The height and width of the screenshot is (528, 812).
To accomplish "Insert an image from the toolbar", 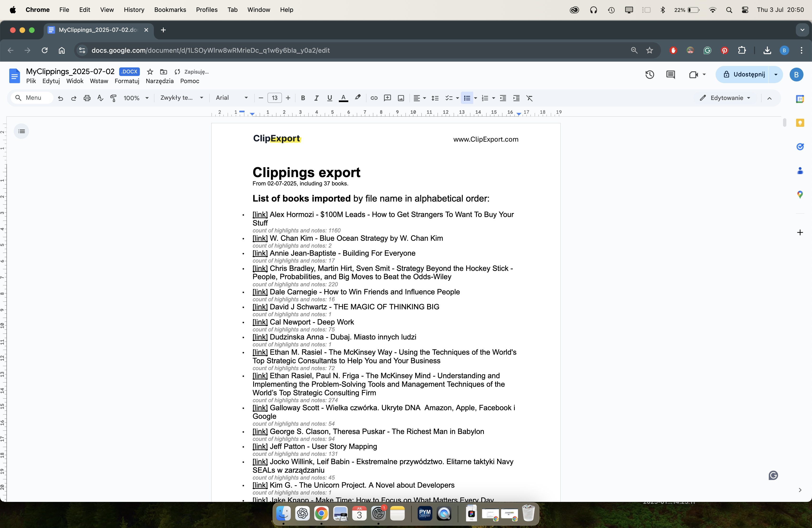I will pos(401,98).
